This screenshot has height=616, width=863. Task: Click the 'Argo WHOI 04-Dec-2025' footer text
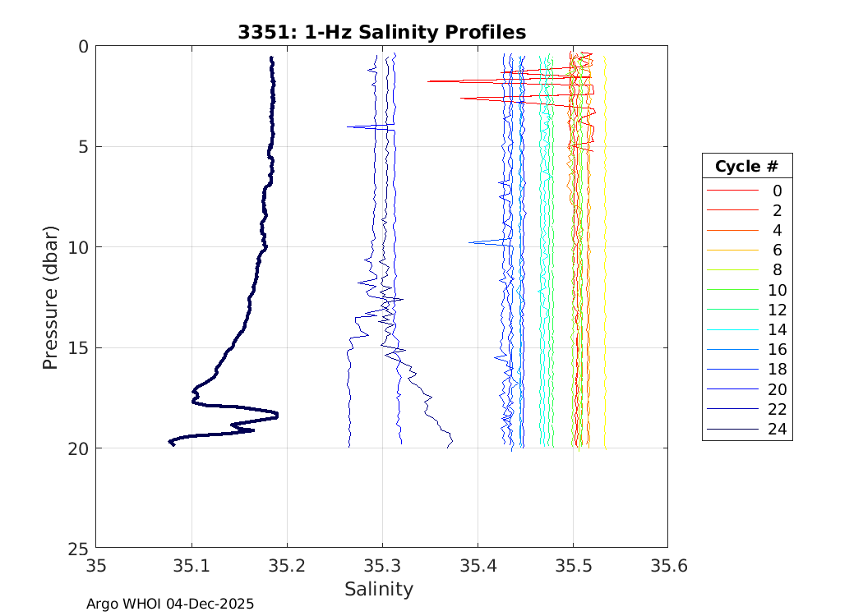click(x=170, y=604)
